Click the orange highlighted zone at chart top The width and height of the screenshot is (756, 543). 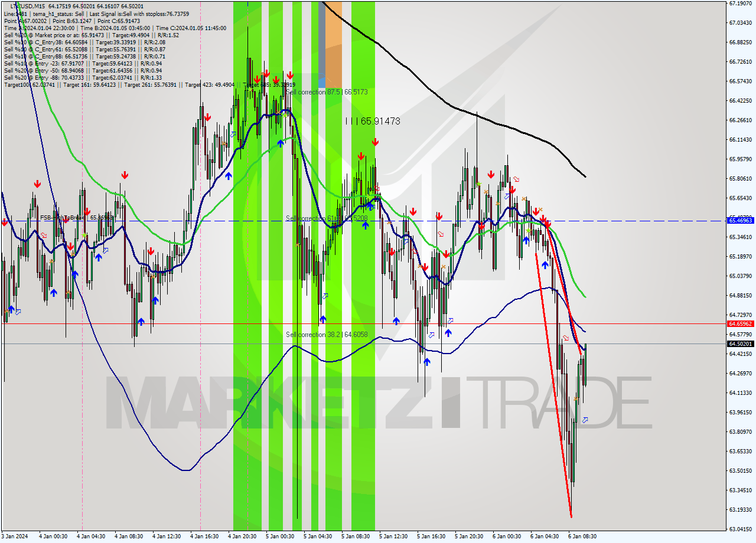tap(334, 44)
